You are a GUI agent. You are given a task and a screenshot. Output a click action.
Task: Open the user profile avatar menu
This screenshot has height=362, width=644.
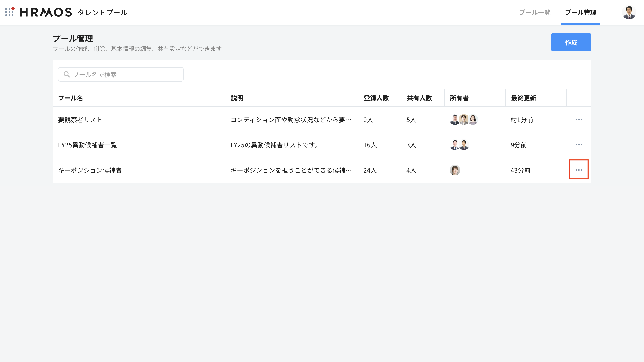click(629, 12)
